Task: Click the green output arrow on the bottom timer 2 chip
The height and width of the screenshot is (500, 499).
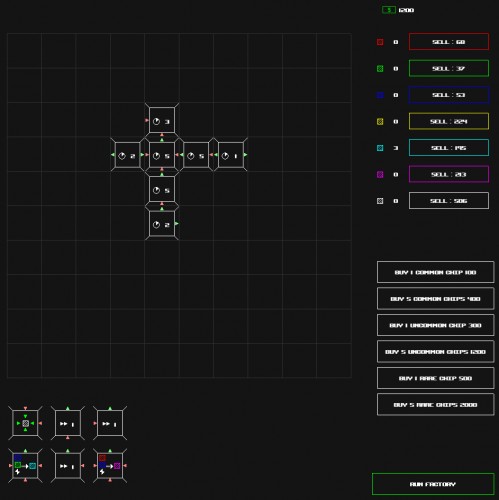Action: 177,224
